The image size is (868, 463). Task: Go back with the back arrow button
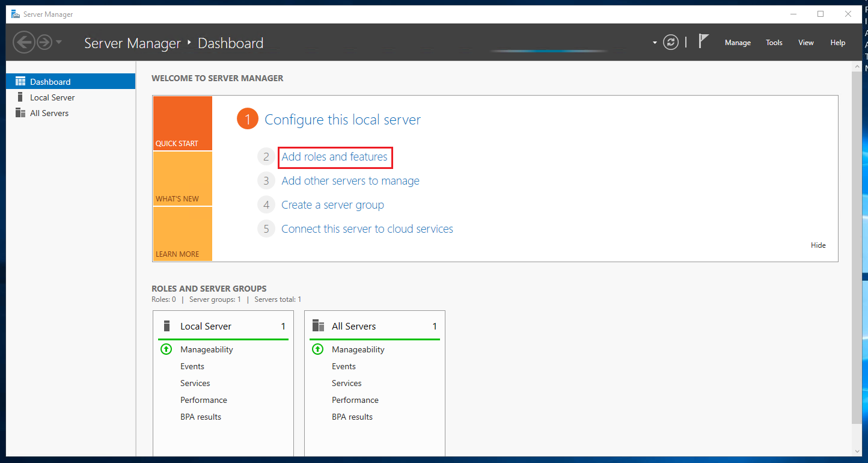24,42
